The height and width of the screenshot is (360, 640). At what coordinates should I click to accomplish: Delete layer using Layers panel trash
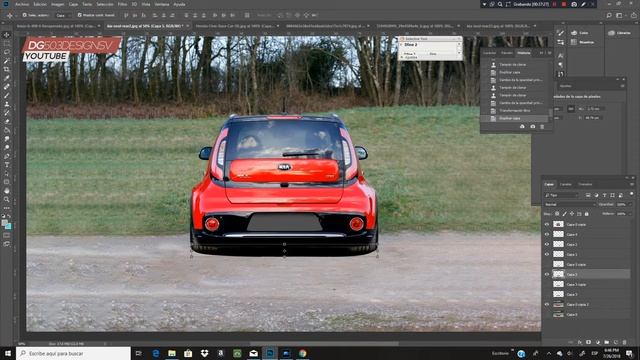624,342
